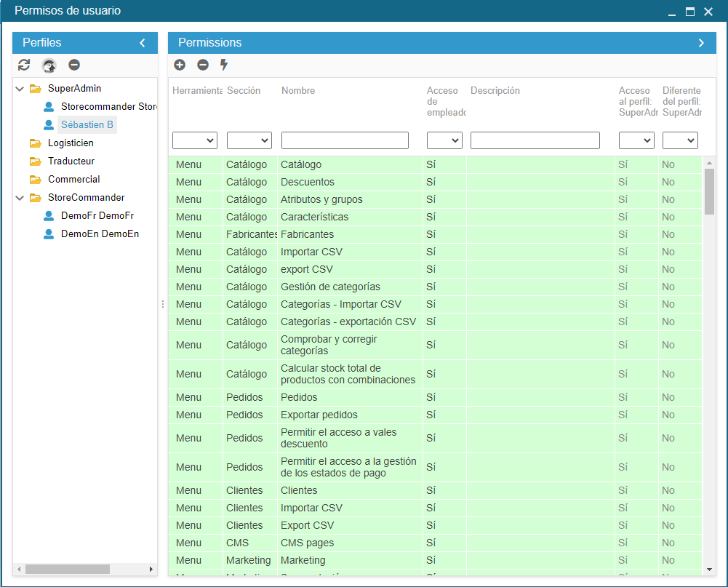Viewport: 728px width, 587px height.
Task: Open the Acceso de empleado filter dropdown
Action: point(444,140)
